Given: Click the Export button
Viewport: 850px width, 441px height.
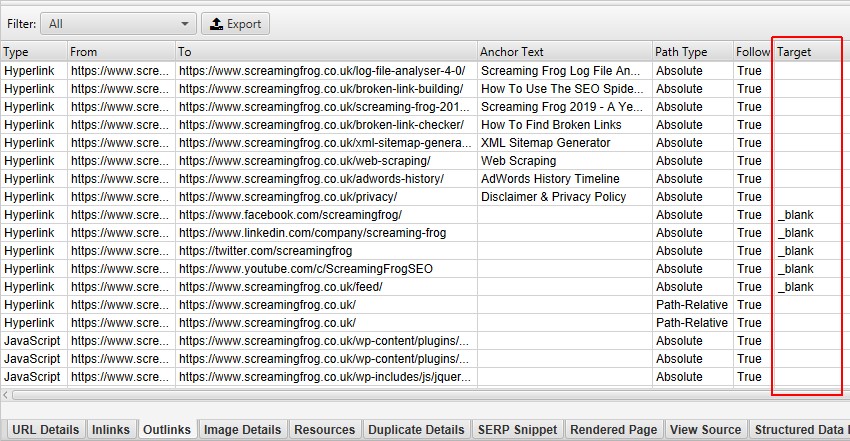Looking at the screenshot, I should click(235, 24).
